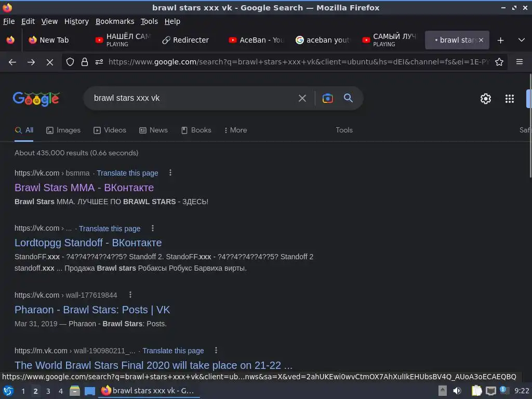Open the Bookmarks menu
Screen dimensions: 532x399
115,21
